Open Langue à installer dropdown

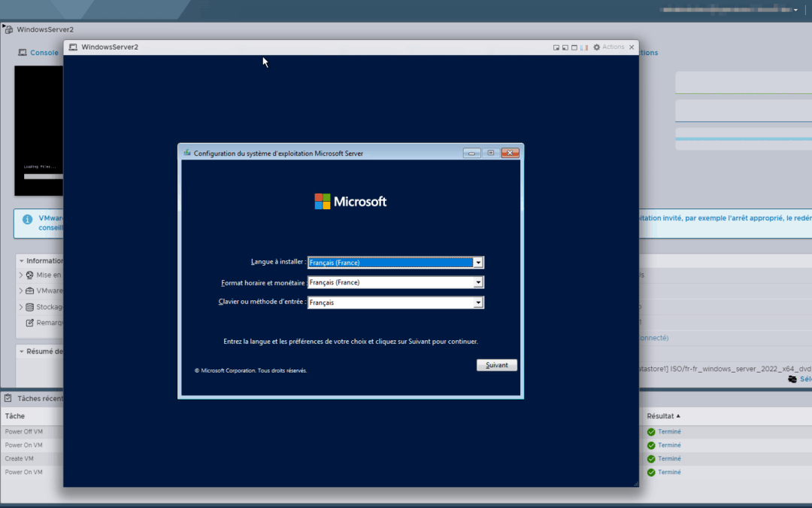pos(478,263)
